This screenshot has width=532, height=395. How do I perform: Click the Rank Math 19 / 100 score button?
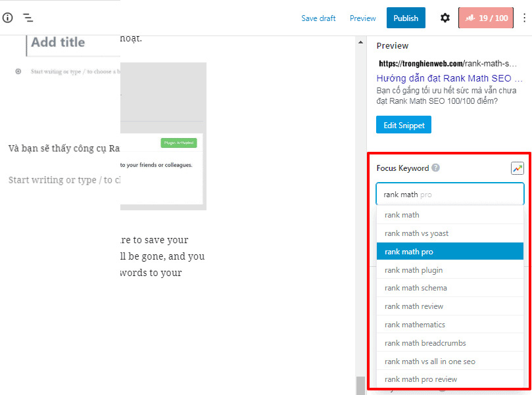pos(486,18)
